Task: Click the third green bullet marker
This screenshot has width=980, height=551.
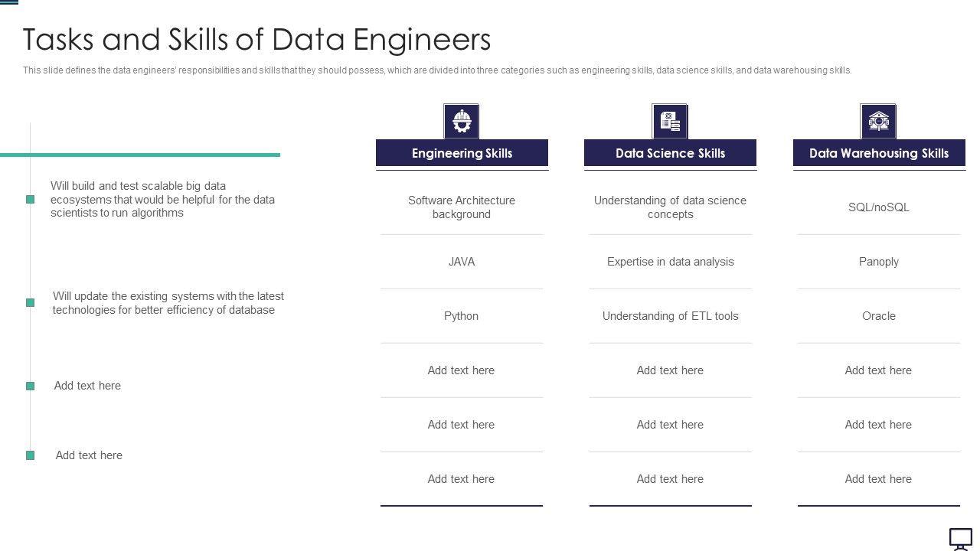Action: click(31, 386)
